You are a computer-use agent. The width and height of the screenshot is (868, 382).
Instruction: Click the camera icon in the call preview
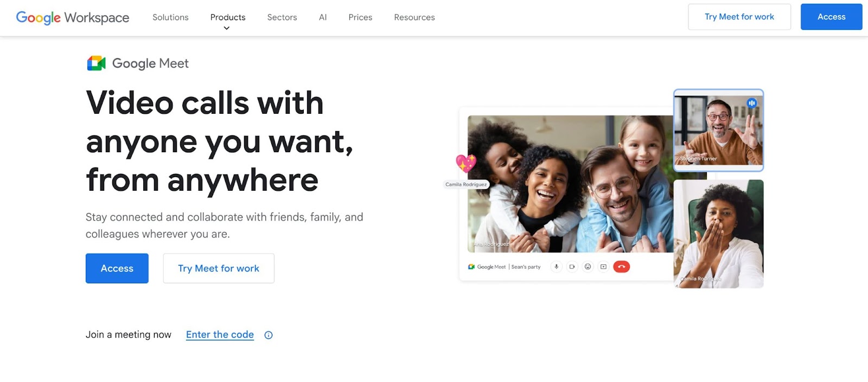[572, 267]
